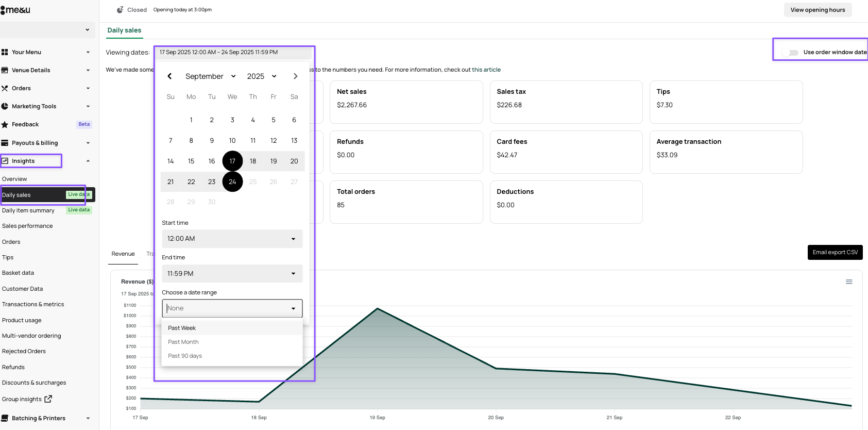Click the previous month arrow in calendar

[169, 76]
